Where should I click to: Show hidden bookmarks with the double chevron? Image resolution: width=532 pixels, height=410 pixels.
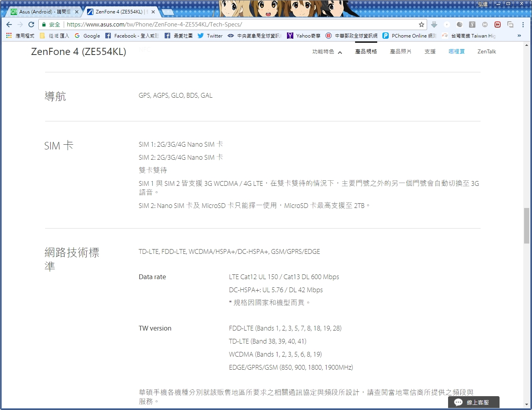(x=519, y=36)
